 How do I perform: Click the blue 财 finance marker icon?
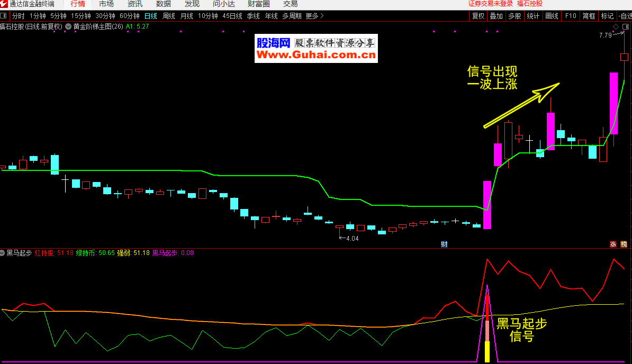click(x=445, y=244)
